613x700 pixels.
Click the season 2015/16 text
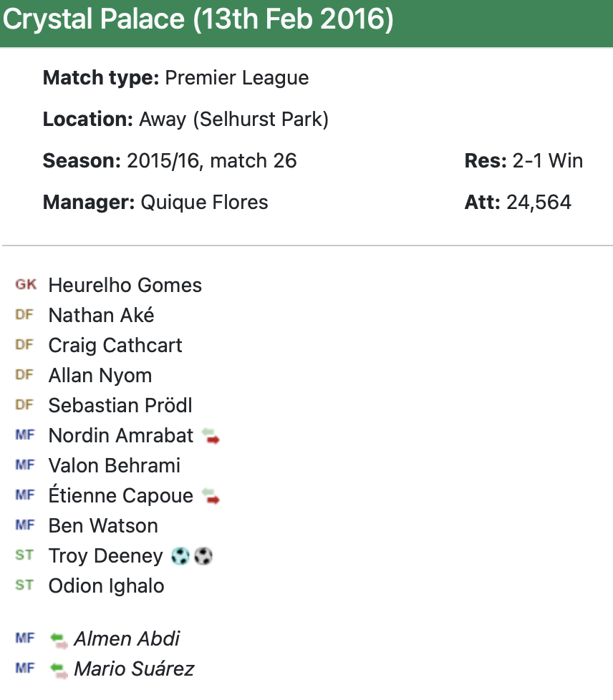pos(163,161)
